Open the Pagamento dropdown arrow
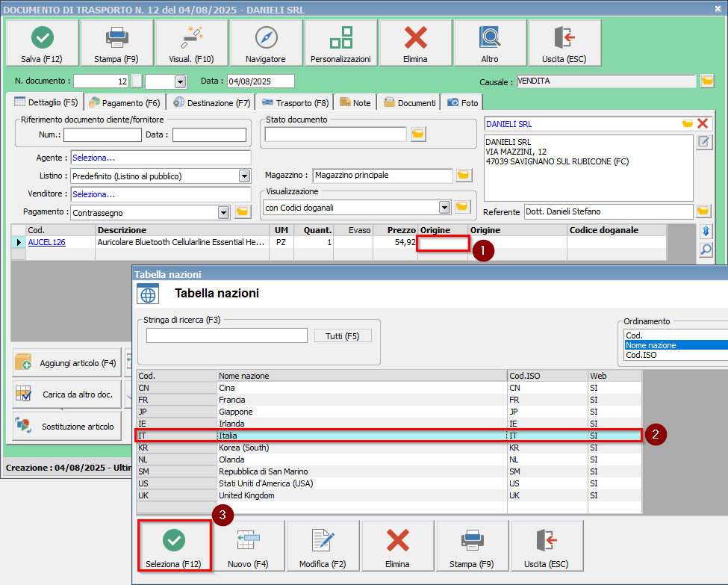728x585 pixels. pyautogui.click(x=223, y=212)
